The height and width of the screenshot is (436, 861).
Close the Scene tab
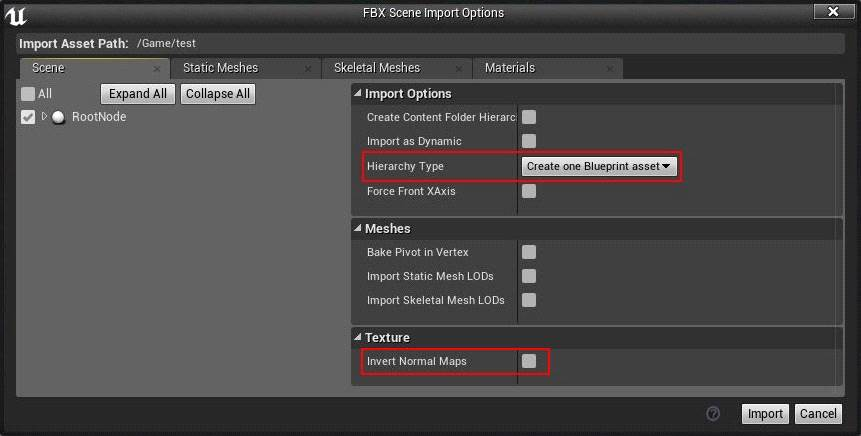157,69
